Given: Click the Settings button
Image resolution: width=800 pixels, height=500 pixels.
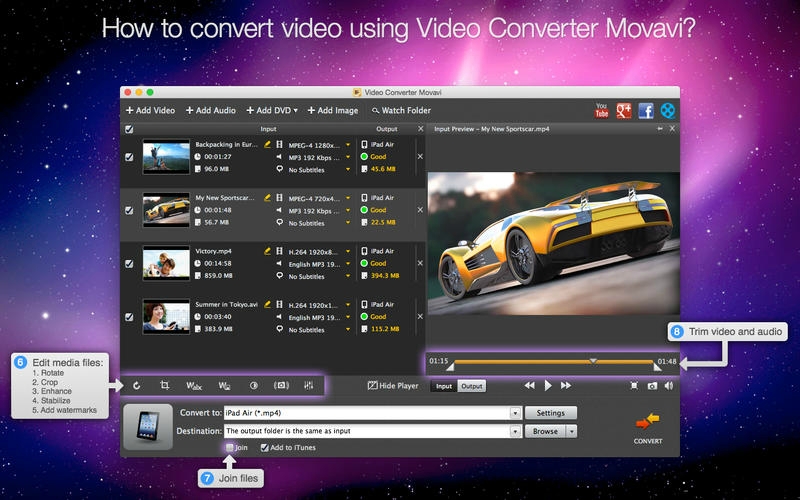Looking at the screenshot, I should coord(551,413).
